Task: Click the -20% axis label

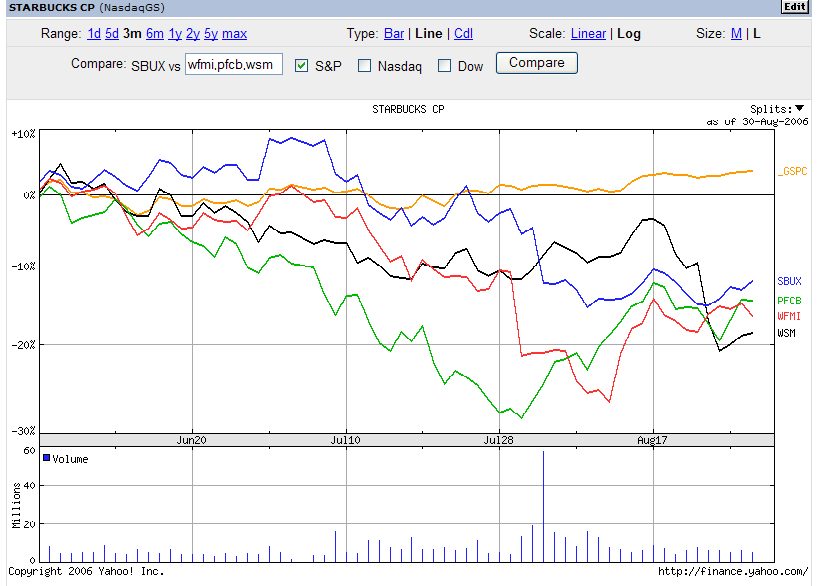Action: pos(23,345)
